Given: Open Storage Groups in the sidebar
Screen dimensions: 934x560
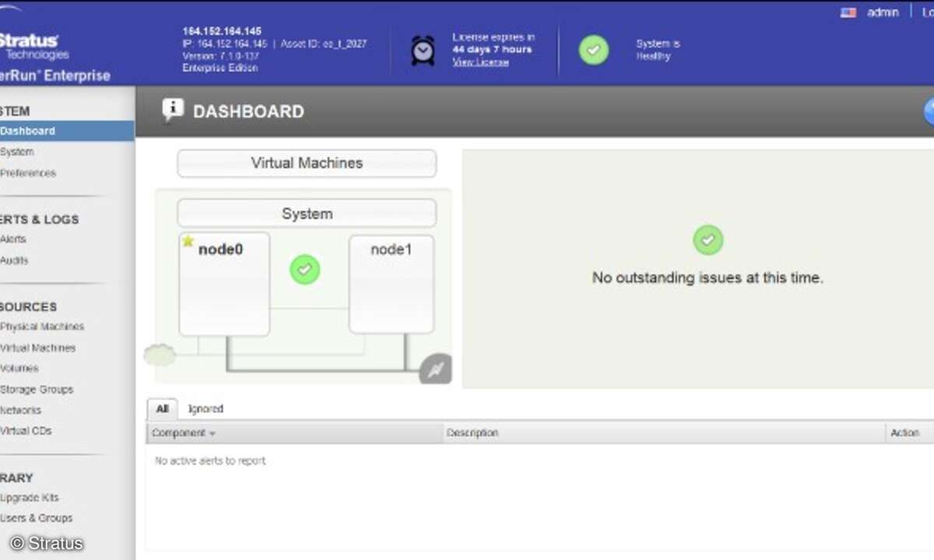Looking at the screenshot, I should coord(37,389).
